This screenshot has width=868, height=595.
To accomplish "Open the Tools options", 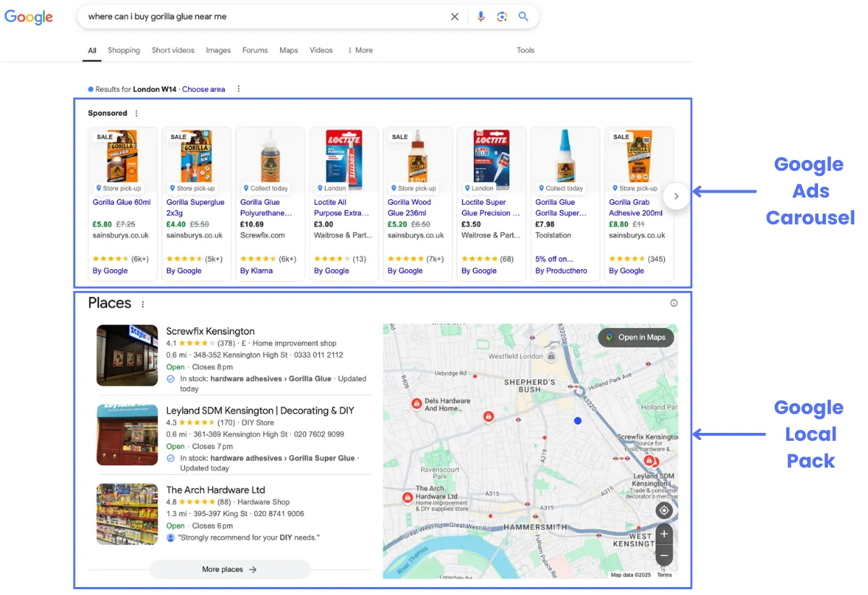I will pos(526,51).
